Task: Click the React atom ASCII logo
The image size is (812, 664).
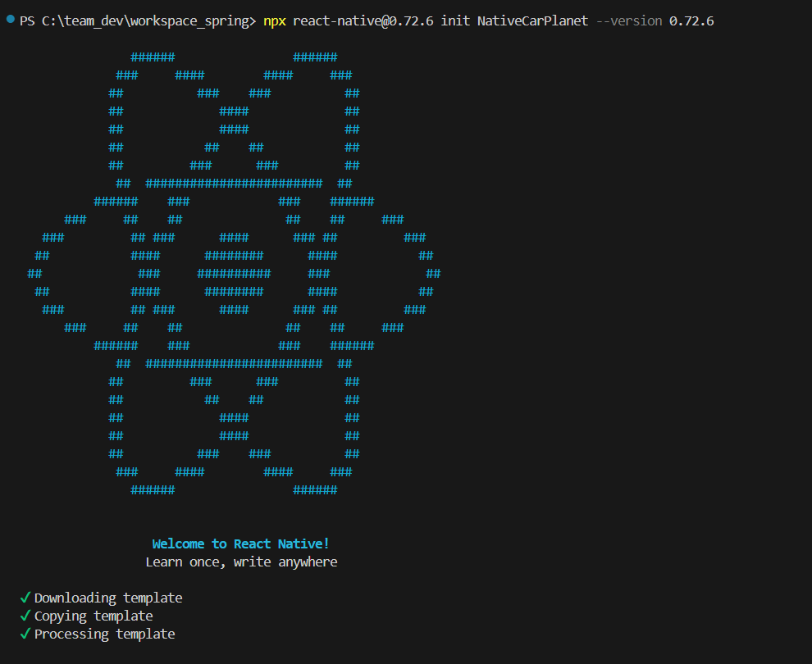Action: [234, 273]
